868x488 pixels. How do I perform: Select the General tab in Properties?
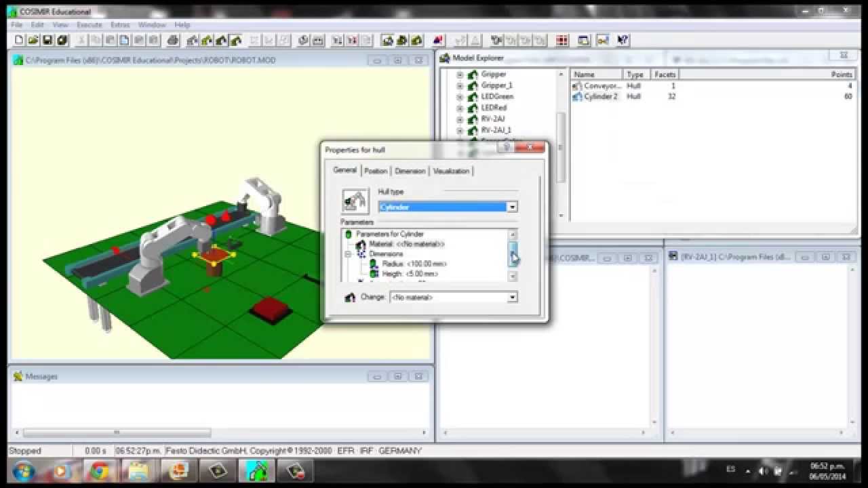click(344, 170)
